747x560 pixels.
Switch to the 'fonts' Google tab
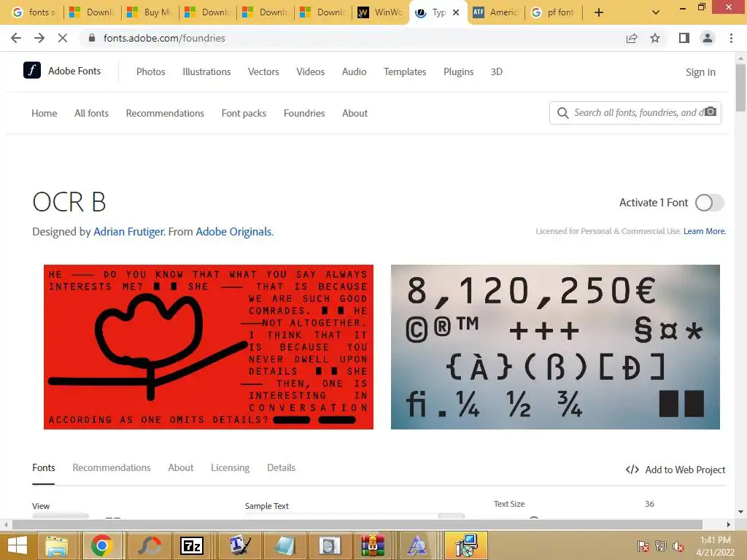pyautogui.click(x=34, y=12)
